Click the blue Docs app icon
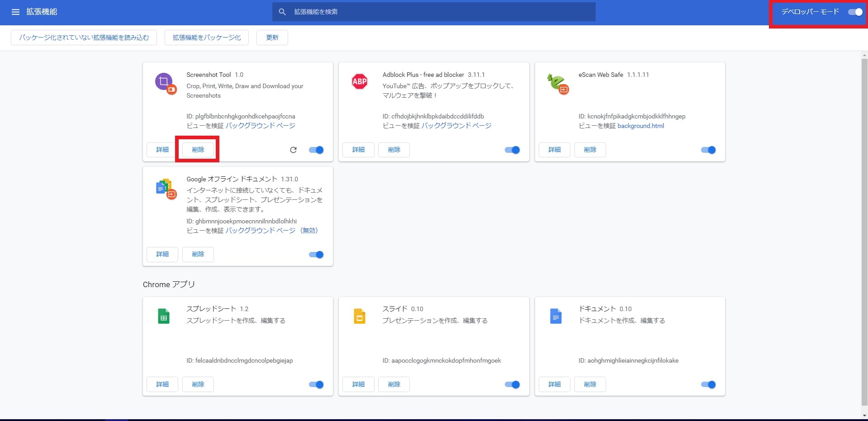Screen dimensions: 868x421 [556, 316]
